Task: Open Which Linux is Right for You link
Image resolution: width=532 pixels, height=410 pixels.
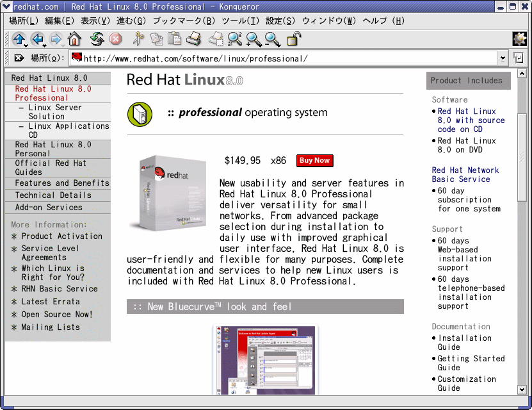Action: pyautogui.click(x=53, y=272)
